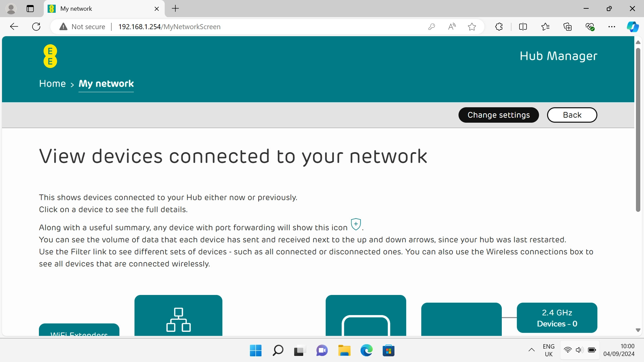
Task: Open the Settings and more menu
Action: point(612,26)
